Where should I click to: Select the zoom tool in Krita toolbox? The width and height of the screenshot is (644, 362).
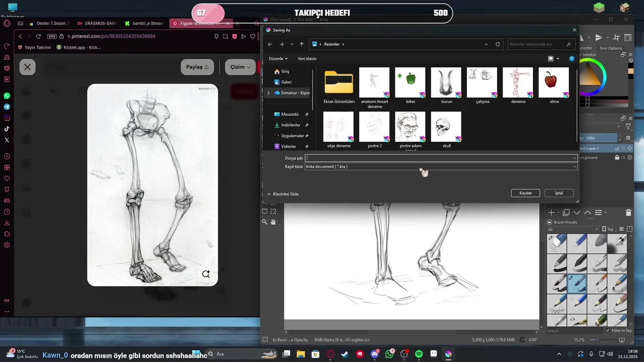pyautogui.click(x=265, y=222)
